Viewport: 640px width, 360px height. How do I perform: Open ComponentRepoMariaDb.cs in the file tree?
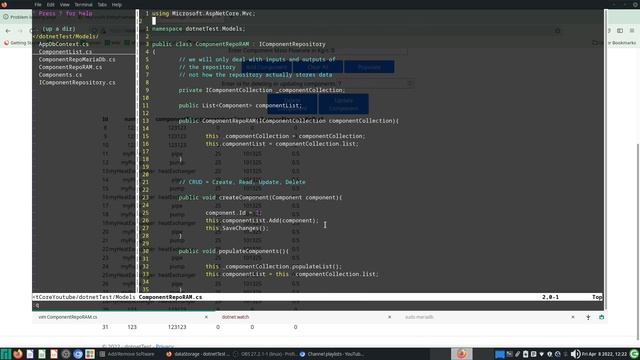coord(77,60)
